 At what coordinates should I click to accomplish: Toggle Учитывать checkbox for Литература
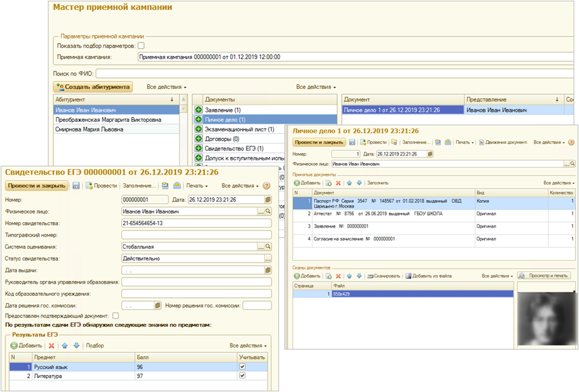tap(242, 375)
